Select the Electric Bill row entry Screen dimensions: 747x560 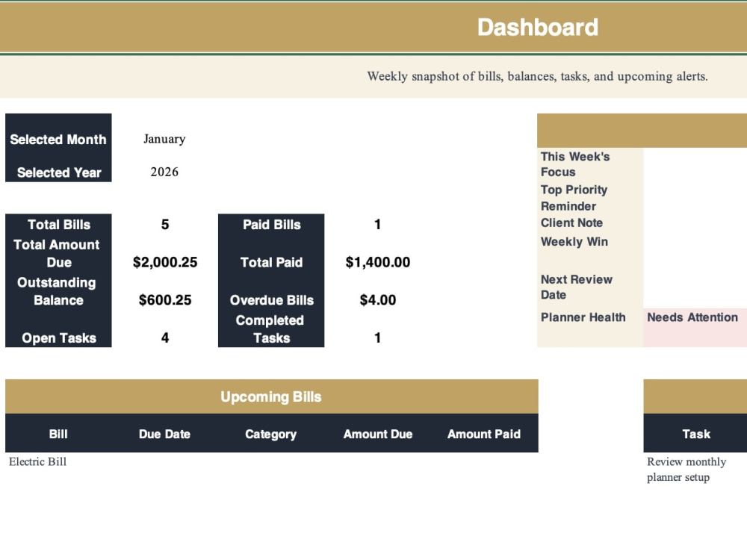tap(37, 461)
